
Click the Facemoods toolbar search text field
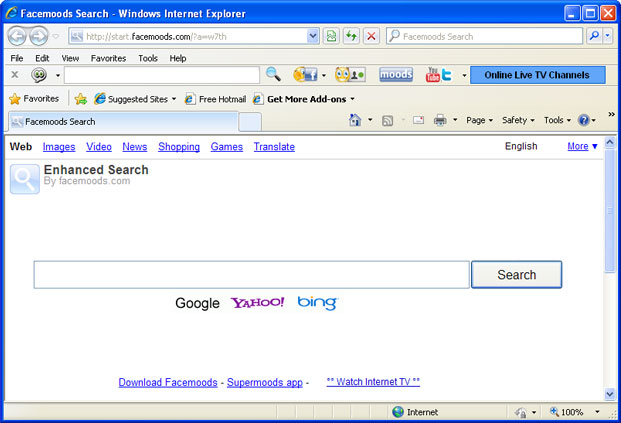coord(162,75)
